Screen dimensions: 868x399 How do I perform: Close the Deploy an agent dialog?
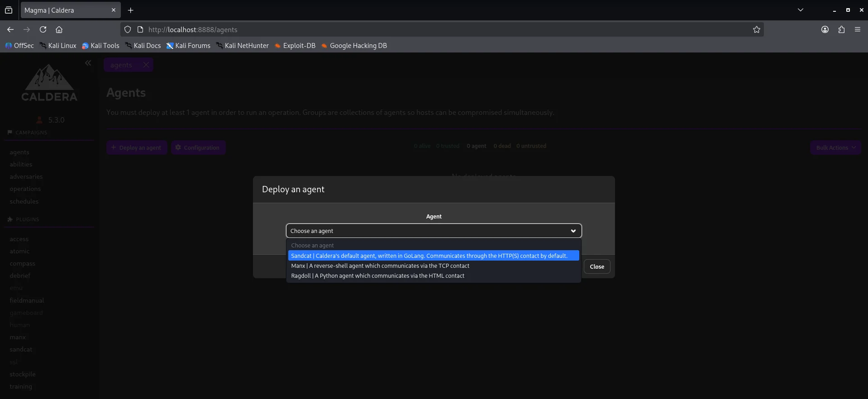pyautogui.click(x=596, y=266)
